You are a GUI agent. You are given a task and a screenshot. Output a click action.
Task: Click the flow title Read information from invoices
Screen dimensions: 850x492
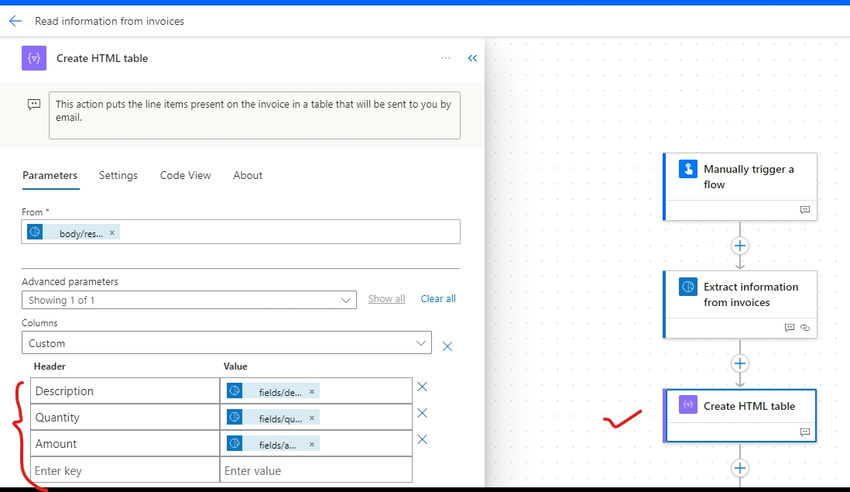[110, 21]
